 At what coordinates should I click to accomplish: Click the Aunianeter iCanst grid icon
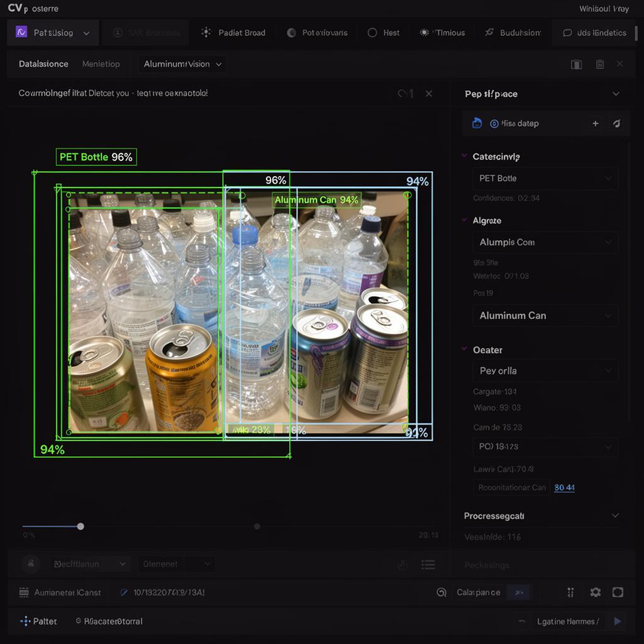[x=24, y=592]
